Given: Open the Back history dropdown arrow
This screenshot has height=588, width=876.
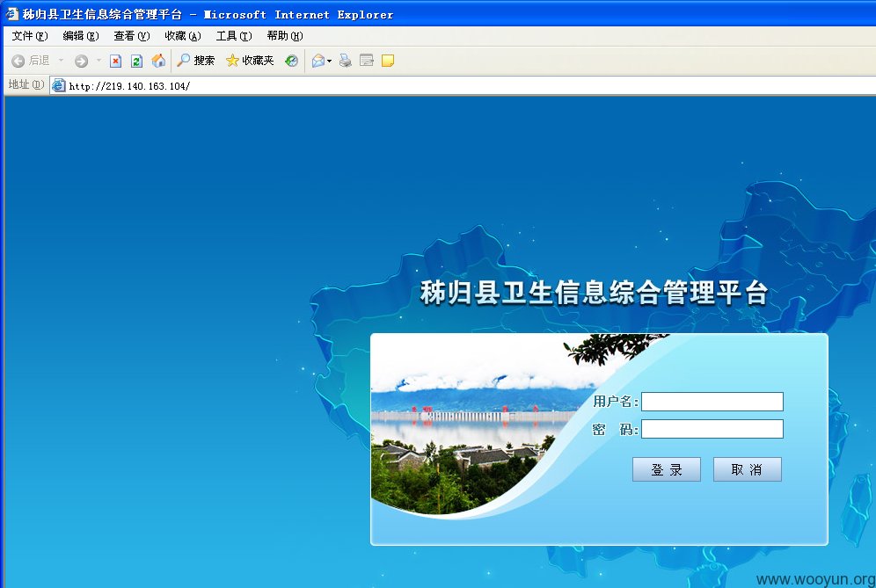Looking at the screenshot, I should (61, 61).
